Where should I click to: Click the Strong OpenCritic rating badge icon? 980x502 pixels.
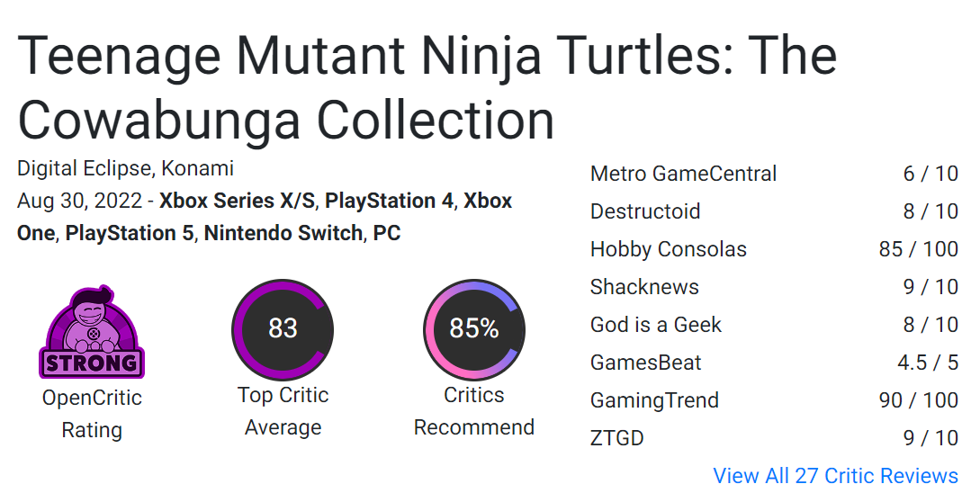pos(92,333)
